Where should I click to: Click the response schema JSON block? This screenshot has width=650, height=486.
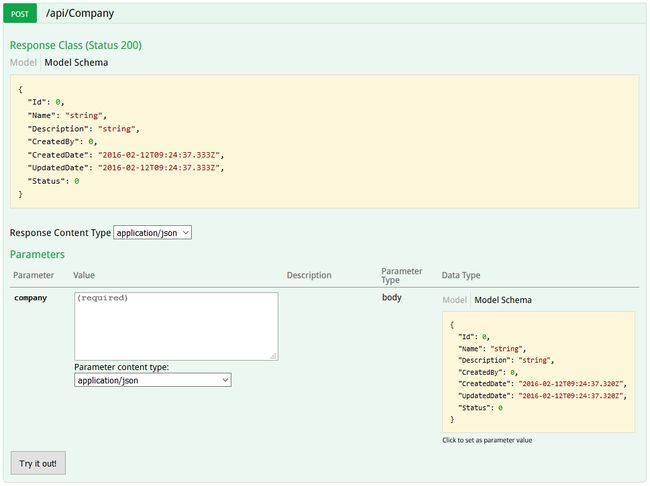tap(325, 141)
